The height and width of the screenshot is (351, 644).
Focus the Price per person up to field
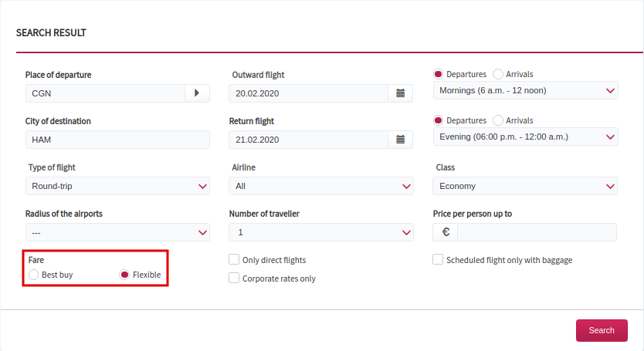tap(537, 232)
